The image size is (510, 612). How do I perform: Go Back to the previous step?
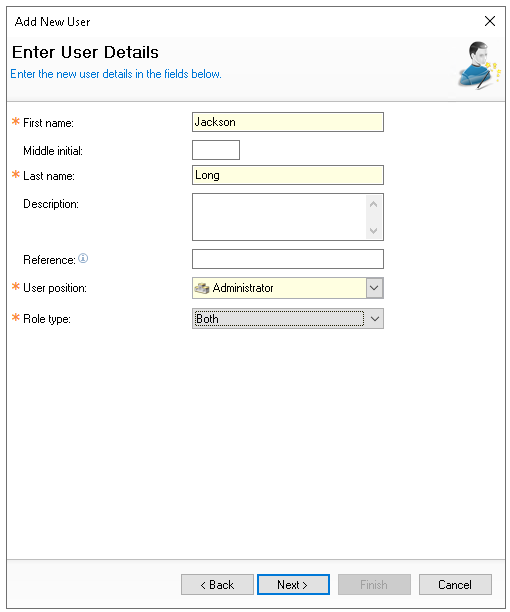(217, 585)
